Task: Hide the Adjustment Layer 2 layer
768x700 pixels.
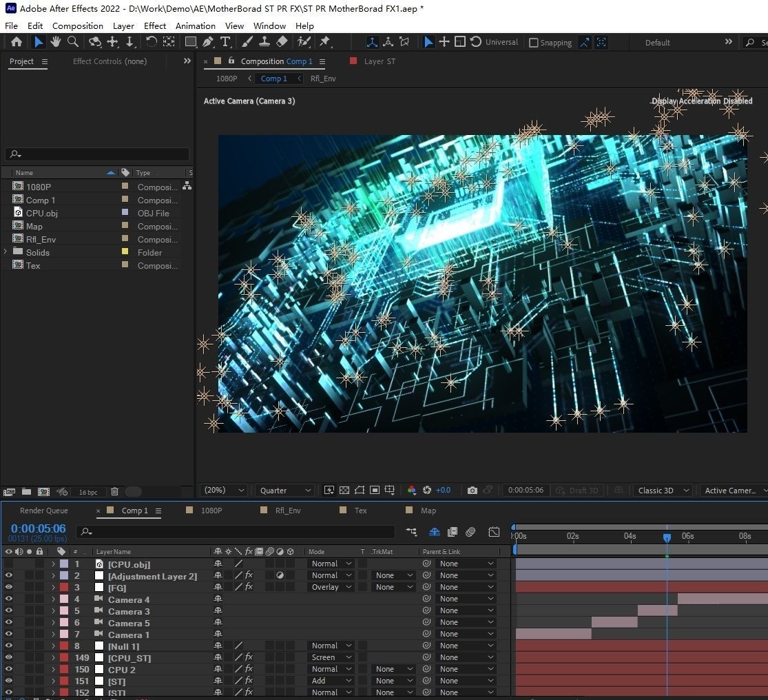Action: 8,575
